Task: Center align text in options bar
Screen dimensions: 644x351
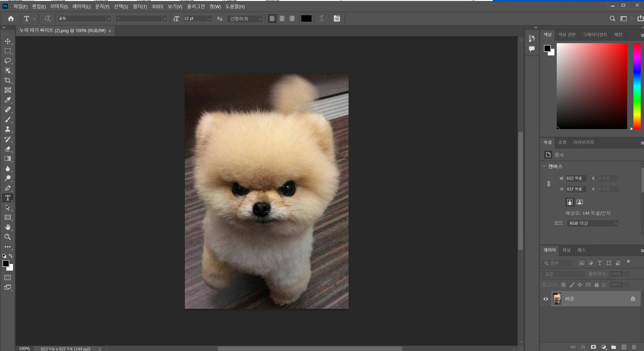Action: pyautogui.click(x=282, y=19)
